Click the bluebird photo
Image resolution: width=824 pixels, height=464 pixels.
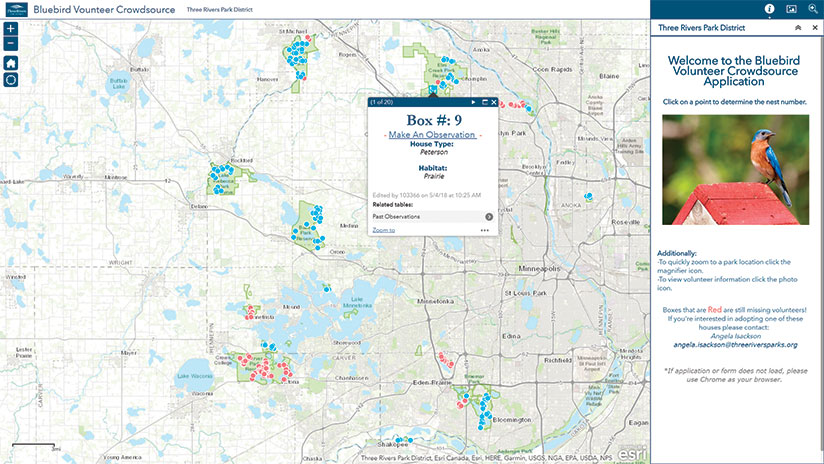coord(735,170)
